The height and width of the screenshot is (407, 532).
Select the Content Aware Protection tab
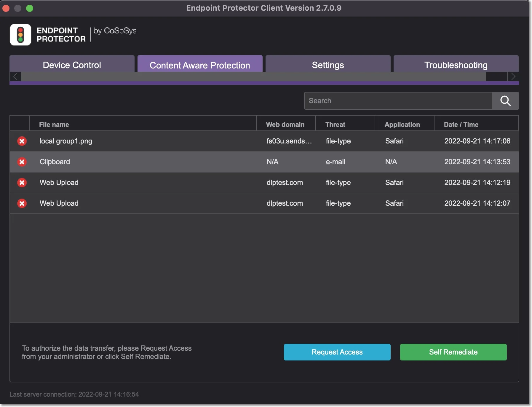tap(200, 65)
